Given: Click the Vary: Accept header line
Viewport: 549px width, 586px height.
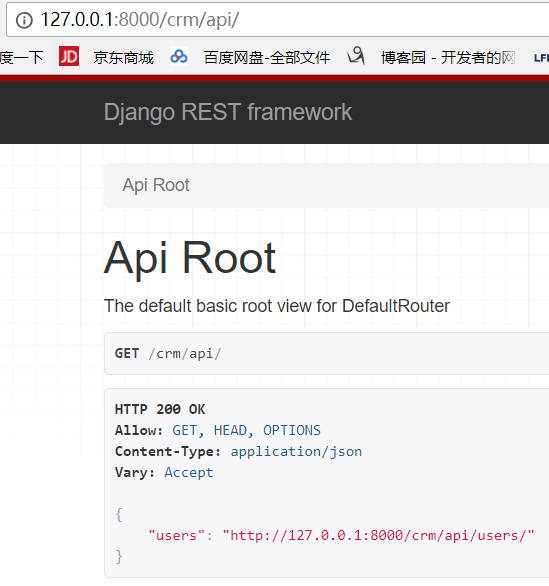Looking at the screenshot, I should (x=164, y=472).
